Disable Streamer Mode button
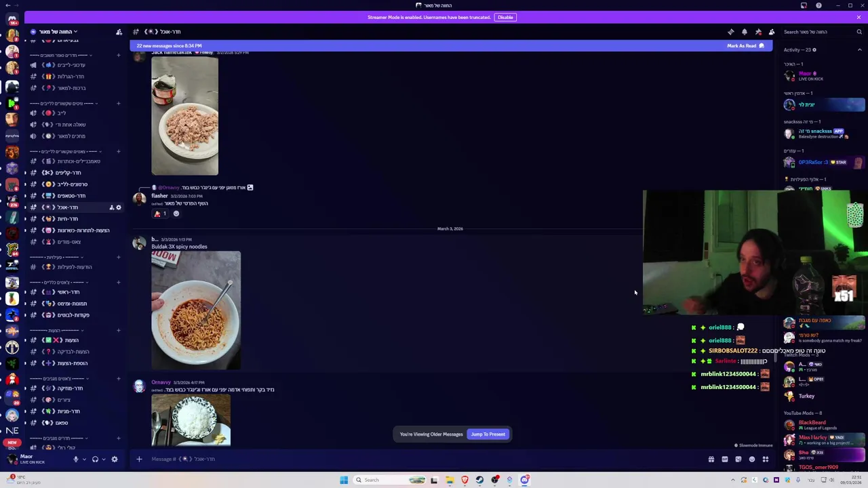 tap(505, 18)
